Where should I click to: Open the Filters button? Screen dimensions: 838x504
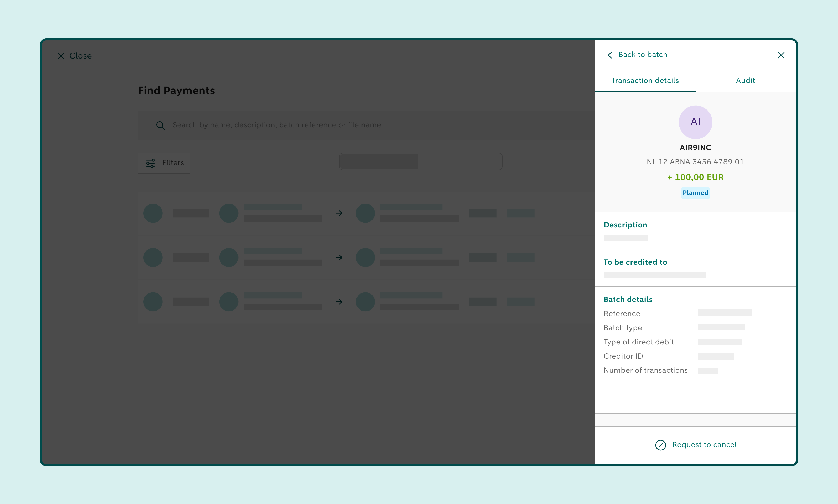164,163
